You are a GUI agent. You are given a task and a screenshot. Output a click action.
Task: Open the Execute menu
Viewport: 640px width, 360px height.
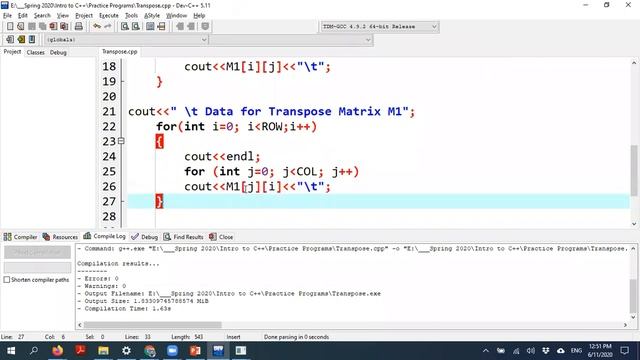(109, 16)
